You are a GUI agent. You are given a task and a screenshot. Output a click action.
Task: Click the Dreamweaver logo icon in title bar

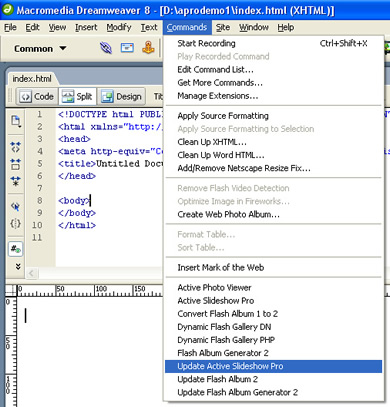tap(7, 9)
